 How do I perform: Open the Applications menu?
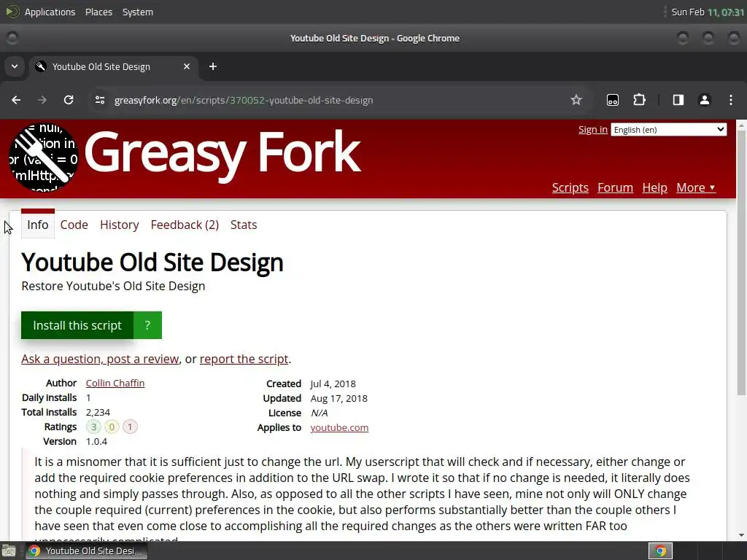click(50, 12)
